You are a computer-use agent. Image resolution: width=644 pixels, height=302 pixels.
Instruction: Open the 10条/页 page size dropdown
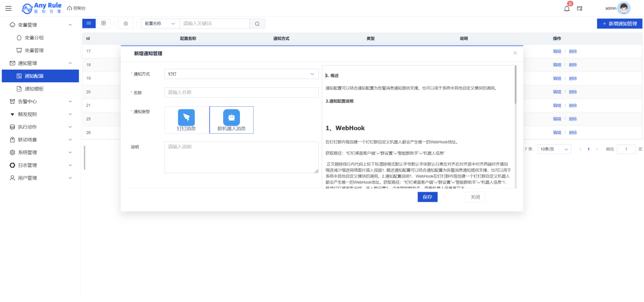coord(554,149)
